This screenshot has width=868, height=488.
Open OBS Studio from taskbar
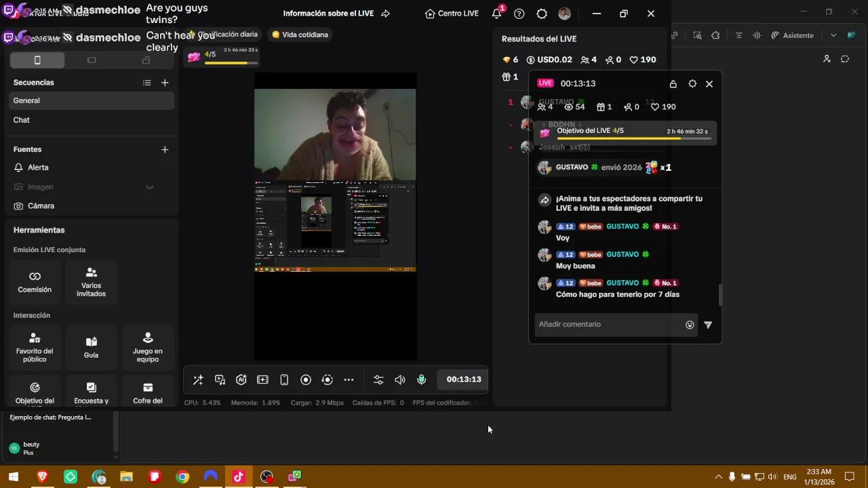coord(267,476)
